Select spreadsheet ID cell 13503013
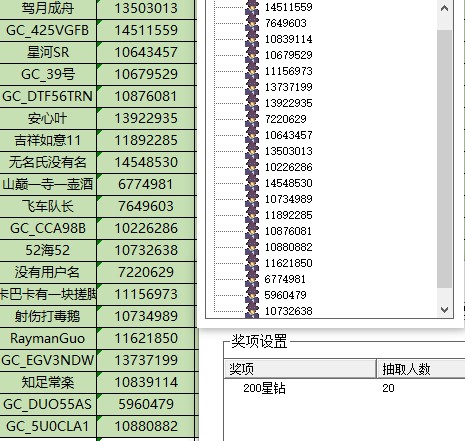The width and height of the screenshot is (465, 441). click(x=146, y=9)
